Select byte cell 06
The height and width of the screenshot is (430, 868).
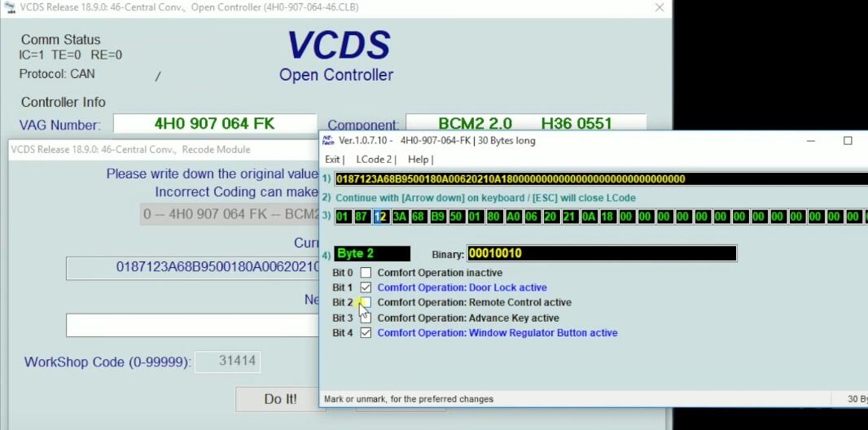point(532,217)
